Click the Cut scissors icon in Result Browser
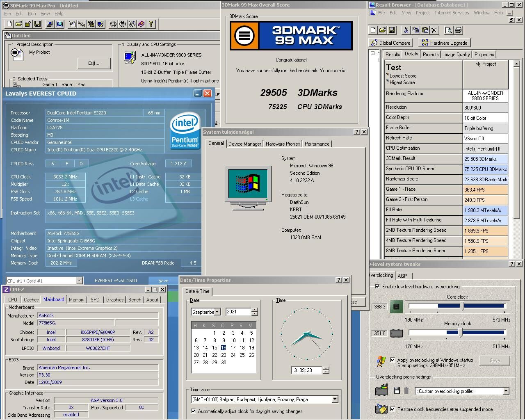The width and height of the screenshot is (525, 420). 406,30
